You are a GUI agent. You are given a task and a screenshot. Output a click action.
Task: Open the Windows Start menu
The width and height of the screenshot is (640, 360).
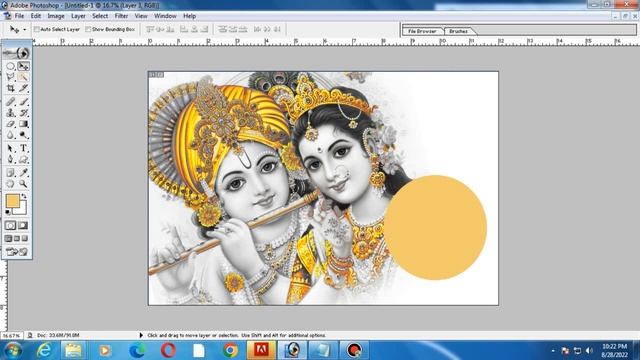click(13, 350)
